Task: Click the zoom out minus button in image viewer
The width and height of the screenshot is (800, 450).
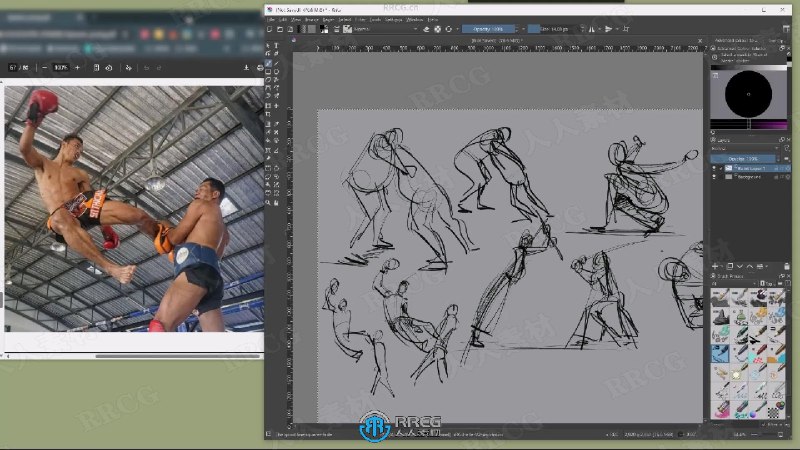Action: tap(42, 67)
